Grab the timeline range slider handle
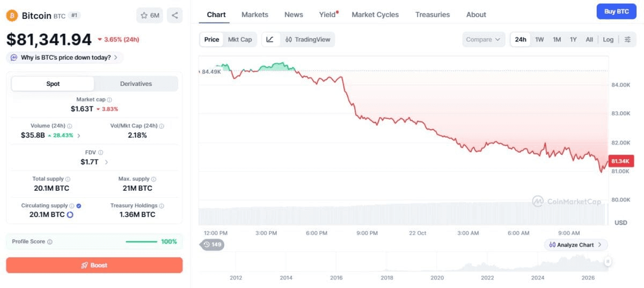644x288 pixels. point(608,262)
